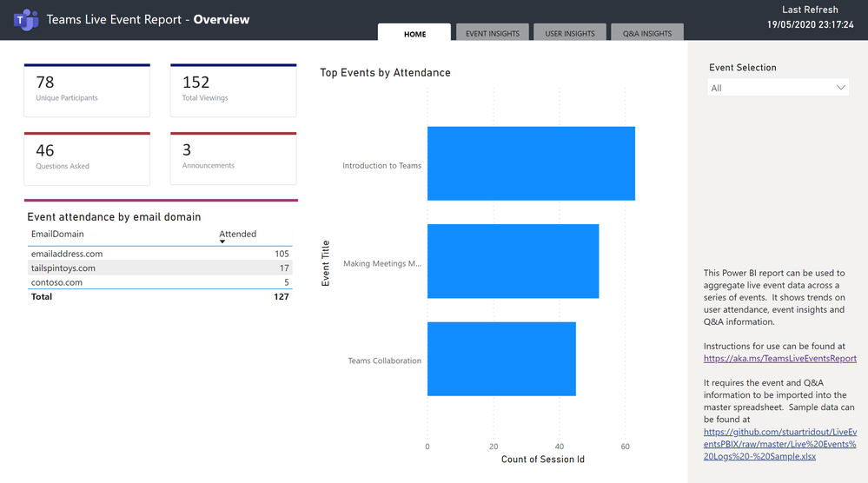Go to the USER INSIGHTS tab
The height and width of the screenshot is (483, 868).
click(570, 32)
